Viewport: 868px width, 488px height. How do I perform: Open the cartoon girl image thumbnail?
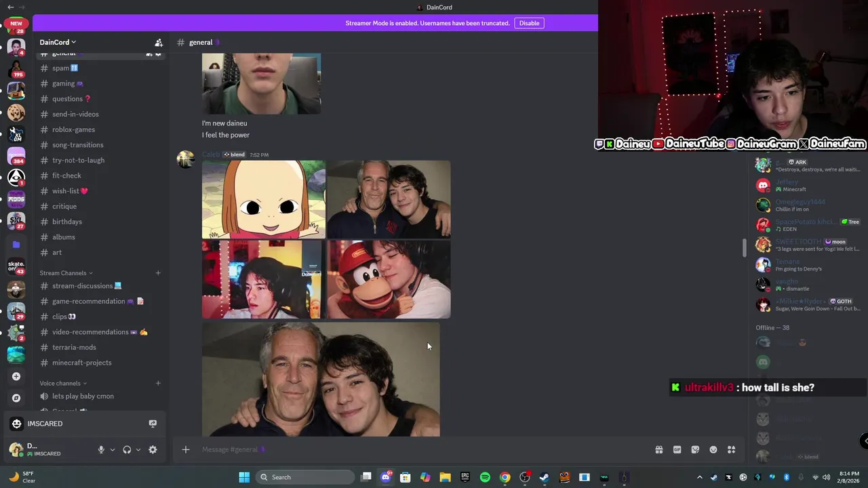pyautogui.click(x=264, y=199)
